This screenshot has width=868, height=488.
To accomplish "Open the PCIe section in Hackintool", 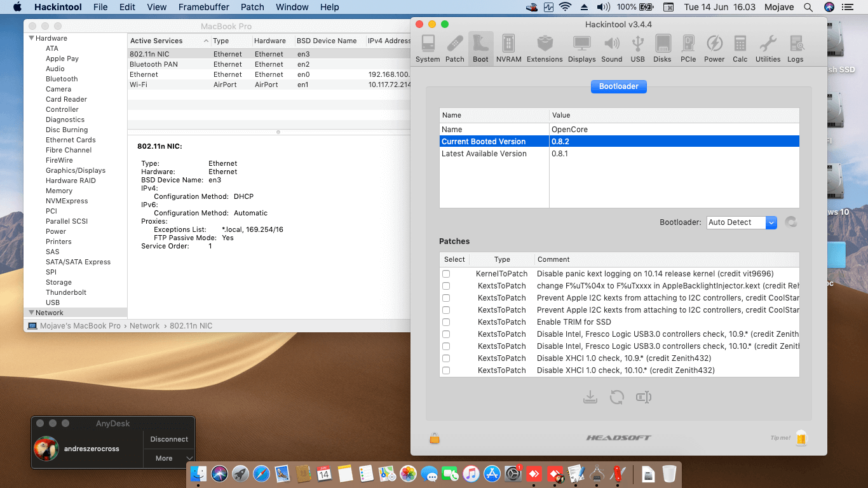I will 688,48.
